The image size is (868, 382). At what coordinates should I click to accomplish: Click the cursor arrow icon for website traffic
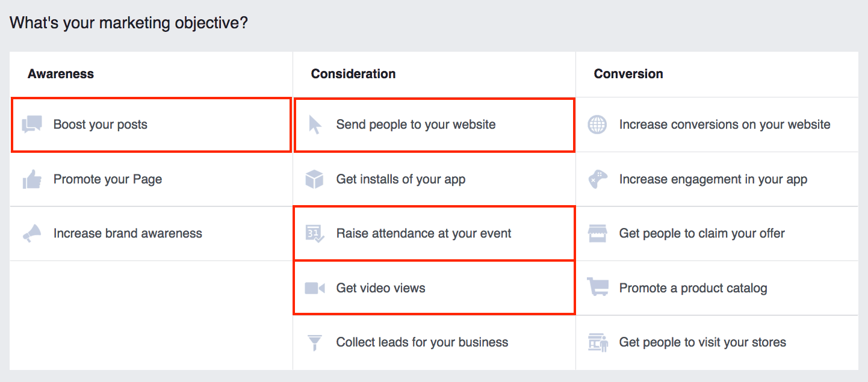point(315,125)
